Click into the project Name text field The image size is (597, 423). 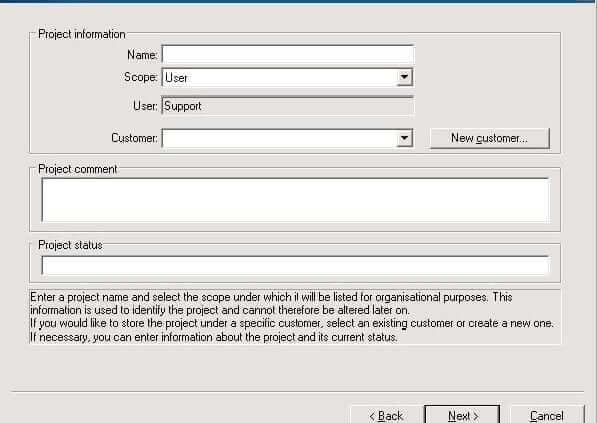coord(288,55)
